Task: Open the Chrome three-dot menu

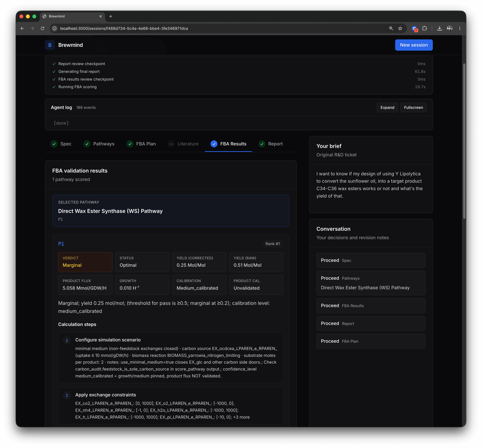Action: [460, 28]
